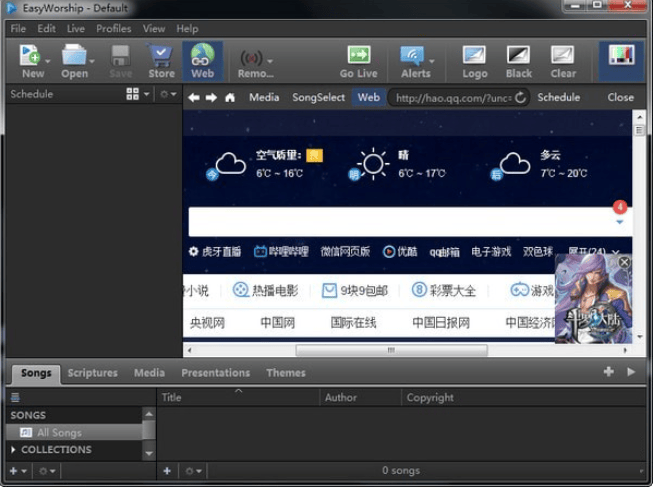
Task: Select the SongSelect link in browser bar
Action: click(318, 98)
